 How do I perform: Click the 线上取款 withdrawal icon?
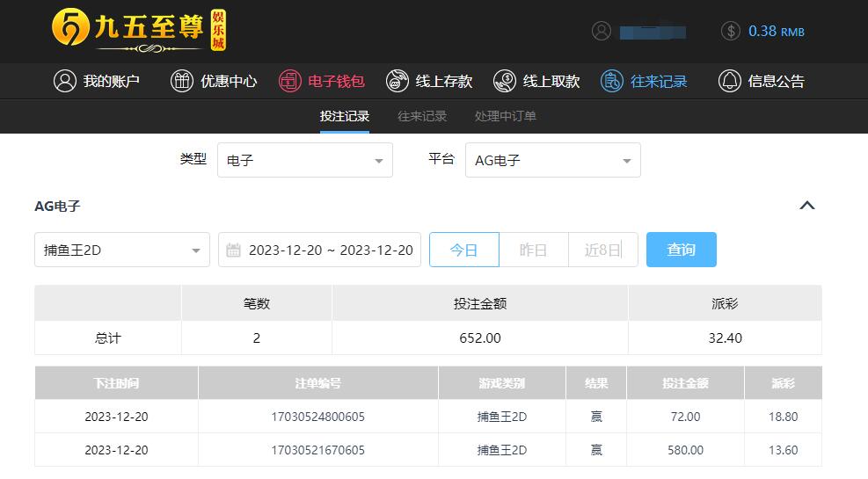point(504,82)
